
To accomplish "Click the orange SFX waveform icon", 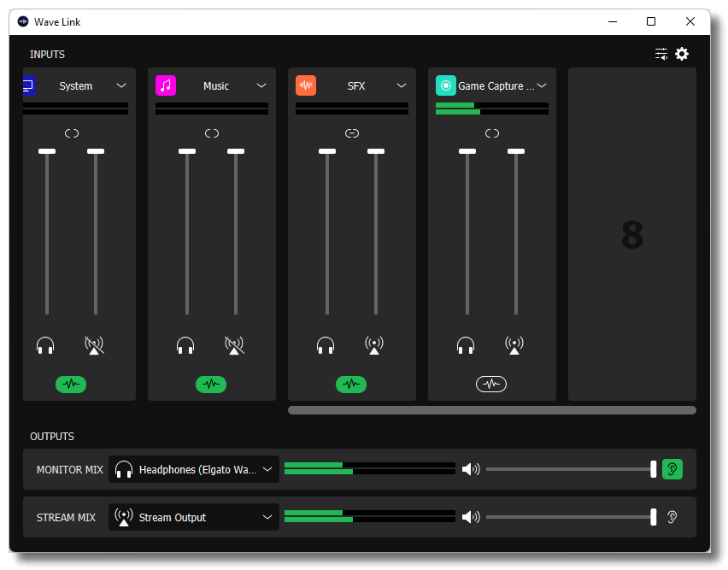I will pos(306,85).
